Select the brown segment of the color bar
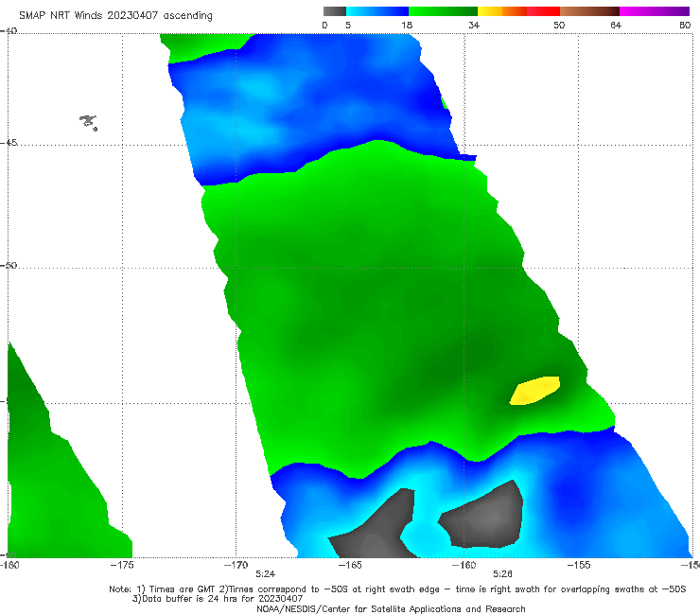This screenshot has width=700, height=615. coord(589,11)
